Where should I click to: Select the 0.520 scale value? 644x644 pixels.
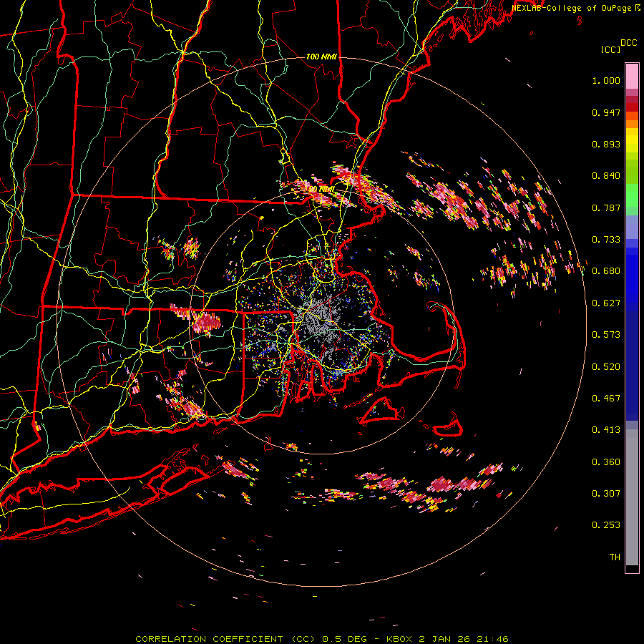point(606,367)
